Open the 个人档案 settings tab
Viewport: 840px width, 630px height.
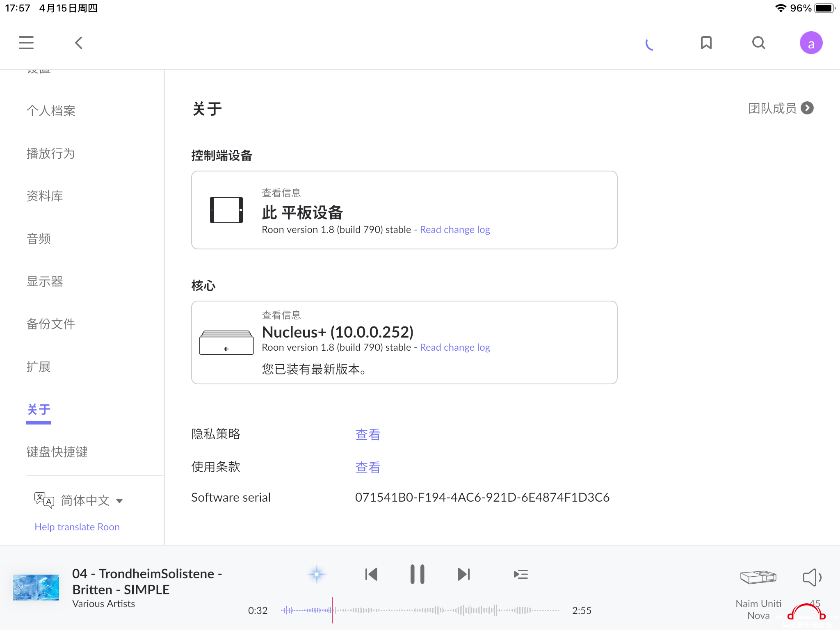tap(51, 111)
